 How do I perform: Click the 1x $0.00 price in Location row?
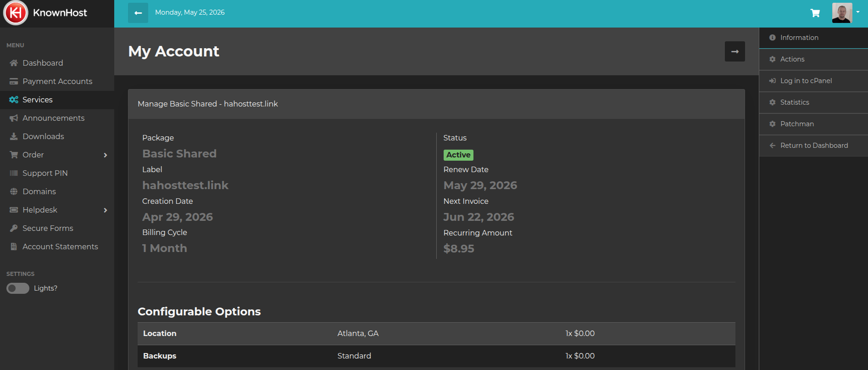[x=580, y=333]
